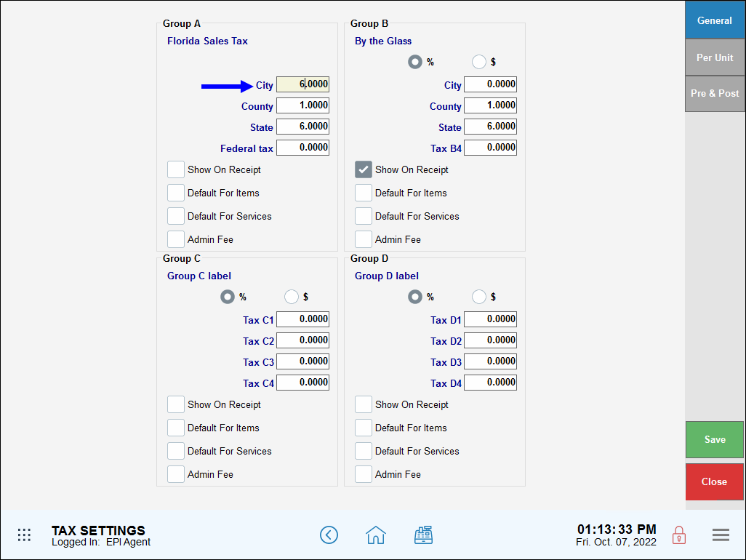The image size is (746, 560).
Task: Go to the Home screen
Action: point(375,535)
